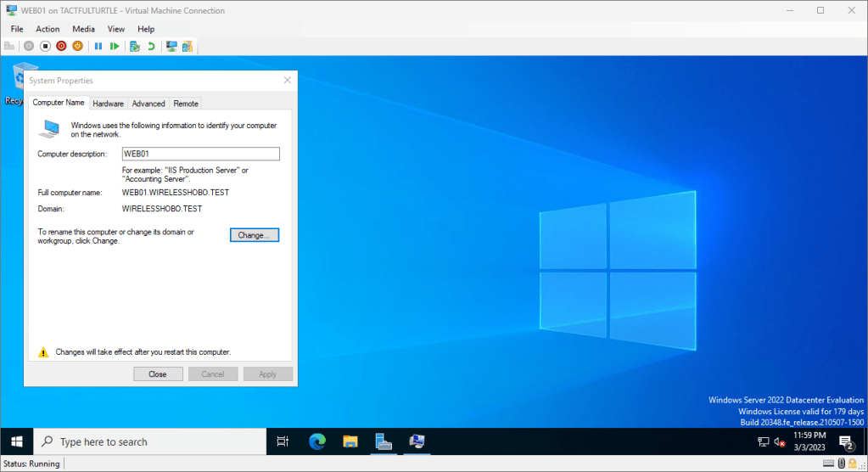
Task: Launch Microsoft Edge from the taskbar
Action: 317,441
